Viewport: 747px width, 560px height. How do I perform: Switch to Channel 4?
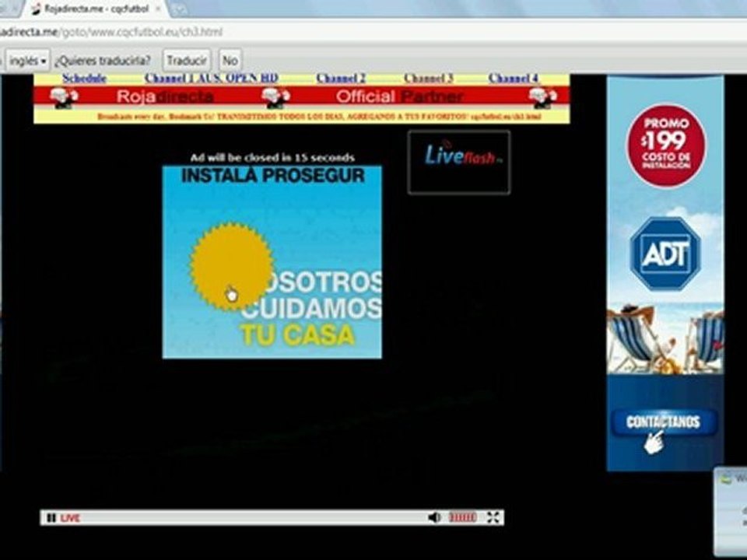(514, 79)
